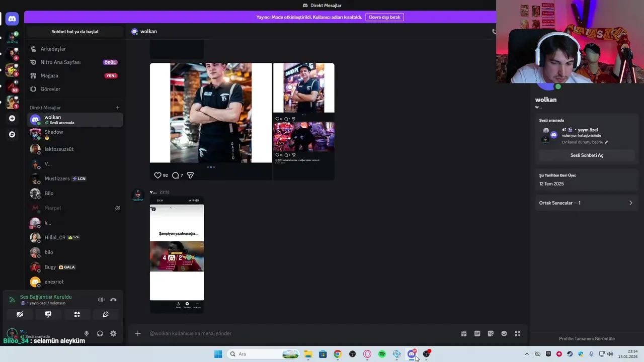Open emoji picker

click(x=504, y=333)
